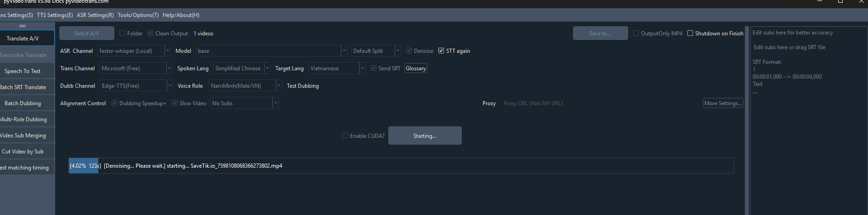Toggle the STT again checkbox
The height and width of the screenshot is (215, 868).
(441, 51)
